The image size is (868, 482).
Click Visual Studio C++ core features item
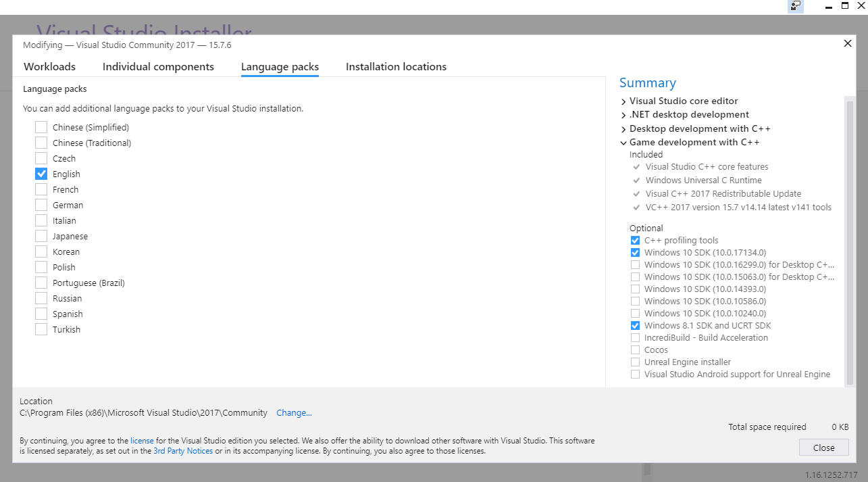coord(707,167)
